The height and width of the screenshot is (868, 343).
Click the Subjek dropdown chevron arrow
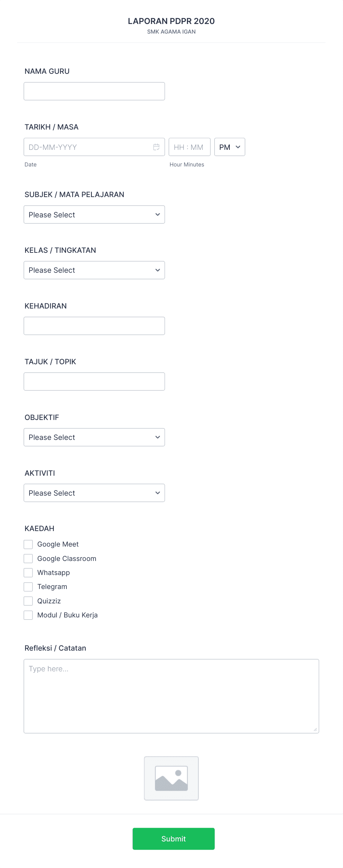(157, 214)
